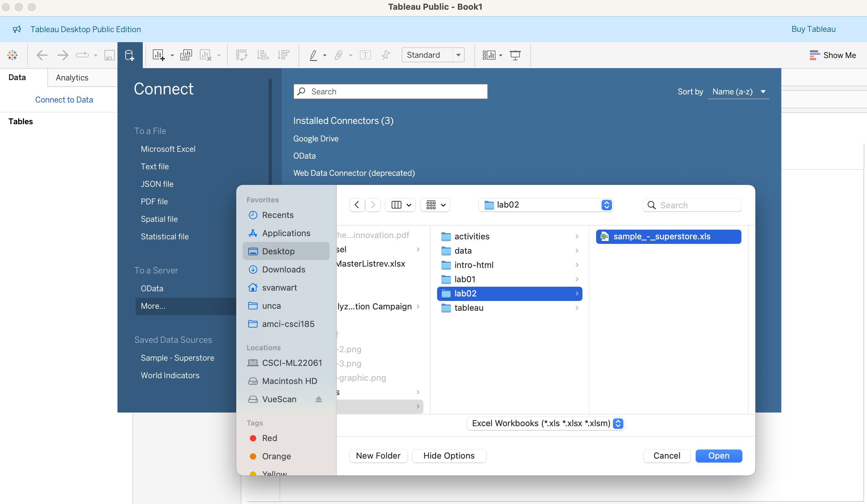Click the Presentation Mode icon

(515, 55)
